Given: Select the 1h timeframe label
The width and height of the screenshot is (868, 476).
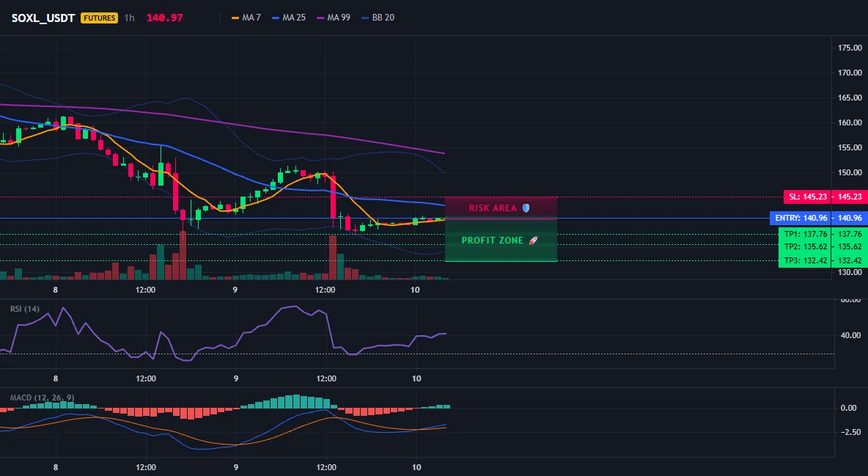Looking at the screenshot, I should pos(130,18).
